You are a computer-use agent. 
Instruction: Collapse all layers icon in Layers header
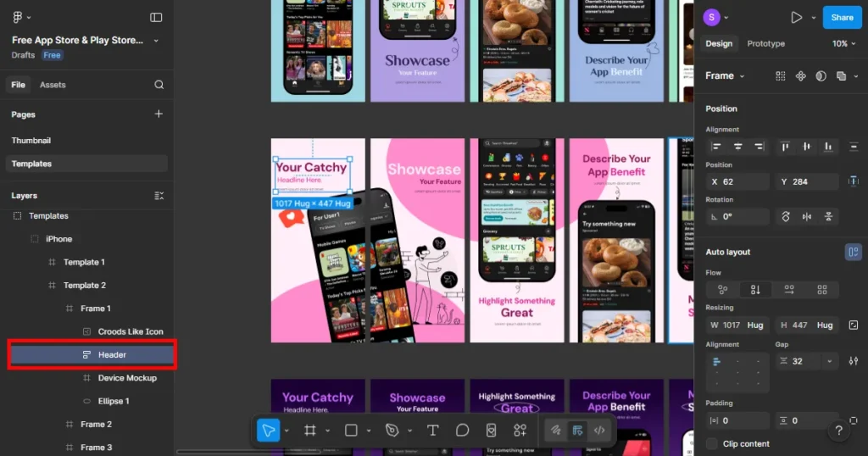pos(159,195)
